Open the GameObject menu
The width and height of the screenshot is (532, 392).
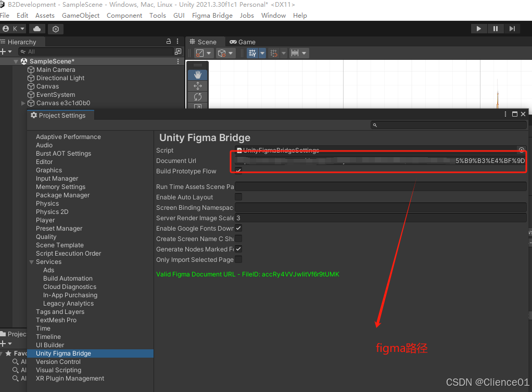pos(81,15)
